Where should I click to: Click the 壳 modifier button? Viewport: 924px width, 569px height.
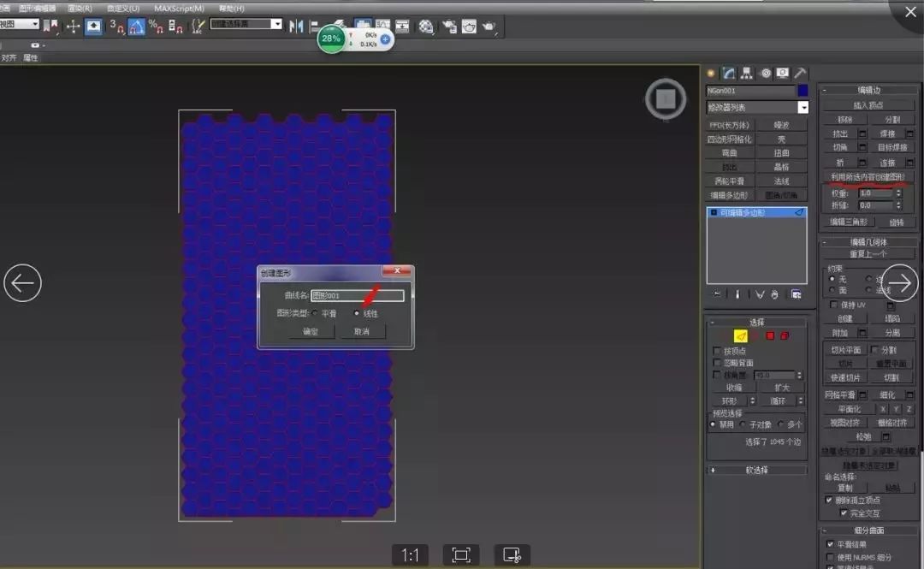[x=781, y=139]
